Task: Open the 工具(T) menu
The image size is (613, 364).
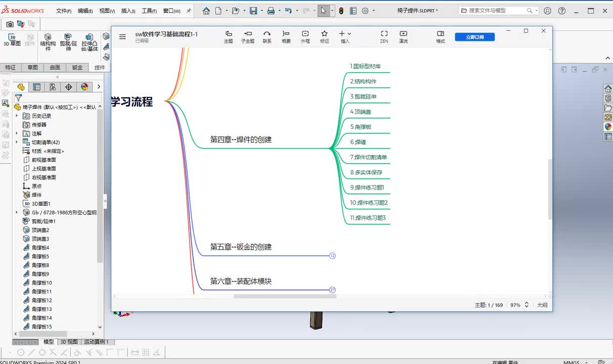Action: 149,11
